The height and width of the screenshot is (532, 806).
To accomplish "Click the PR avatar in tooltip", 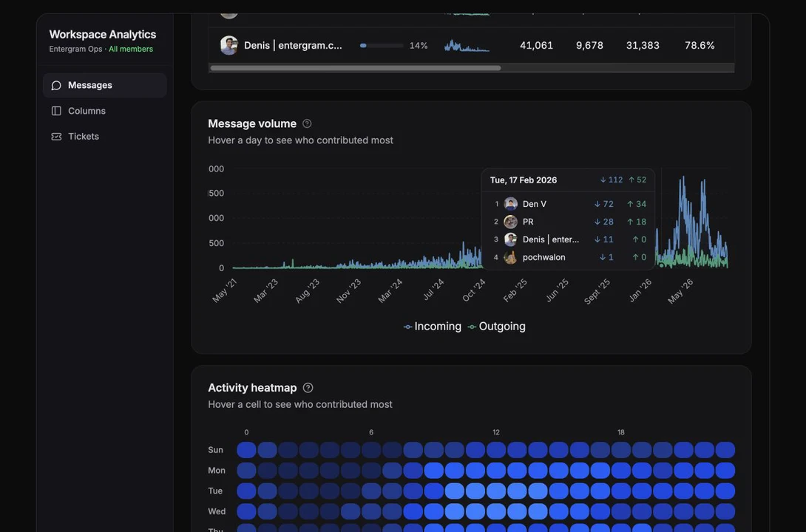I will (x=510, y=222).
